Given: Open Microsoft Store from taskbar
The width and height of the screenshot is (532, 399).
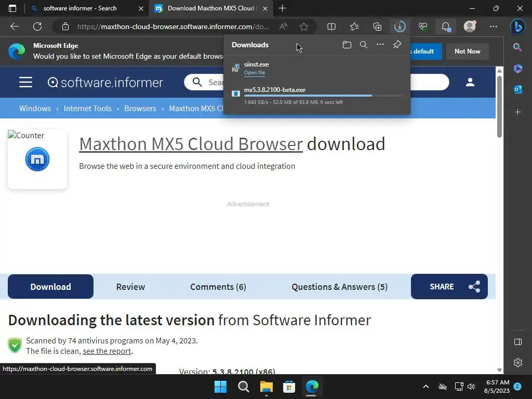Looking at the screenshot, I should [x=289, y=387].
